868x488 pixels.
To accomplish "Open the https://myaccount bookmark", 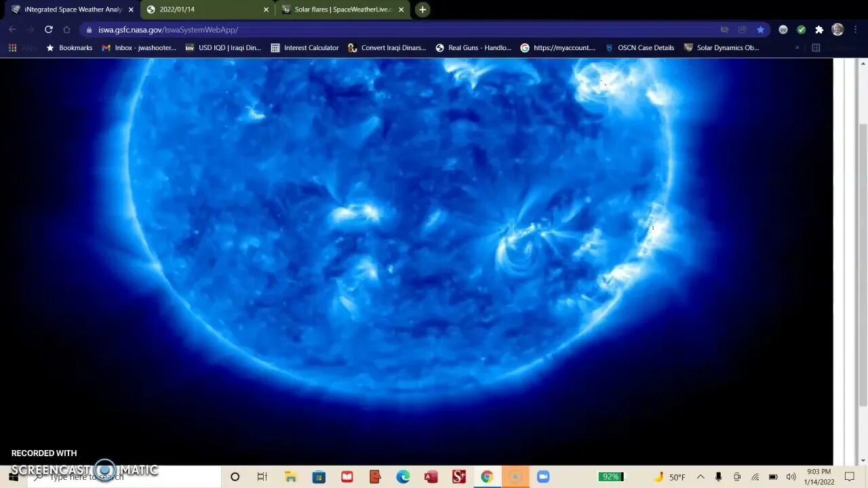I will 557,48.
